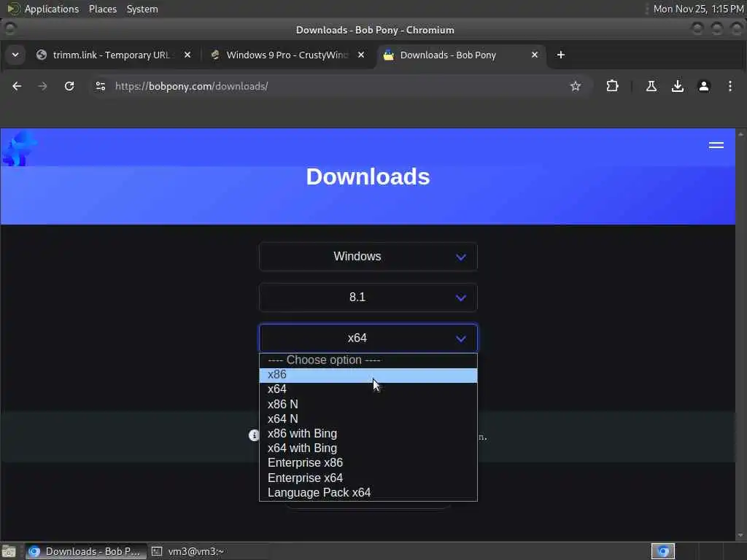The width and height of the screenshot is (747, 560).
Task: Click the clock Mon Nov 25 1:15 PM
Action: click(x=698, y=9)
